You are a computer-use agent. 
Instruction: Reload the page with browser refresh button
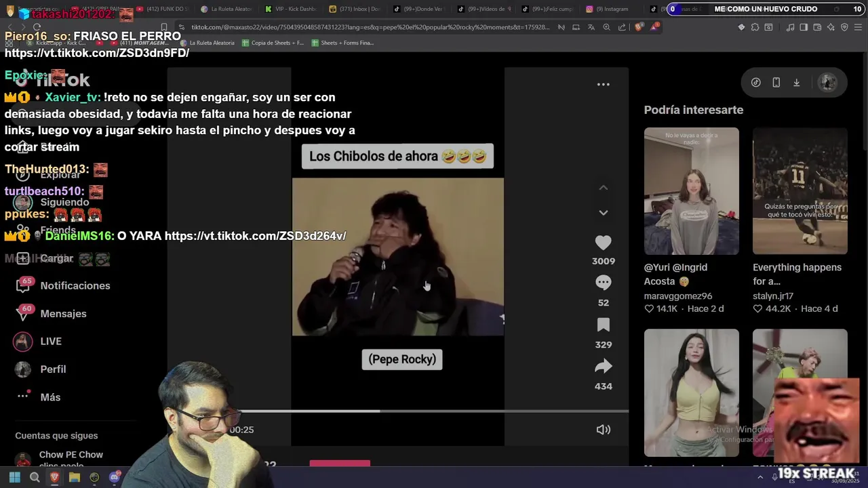[37, 27]
